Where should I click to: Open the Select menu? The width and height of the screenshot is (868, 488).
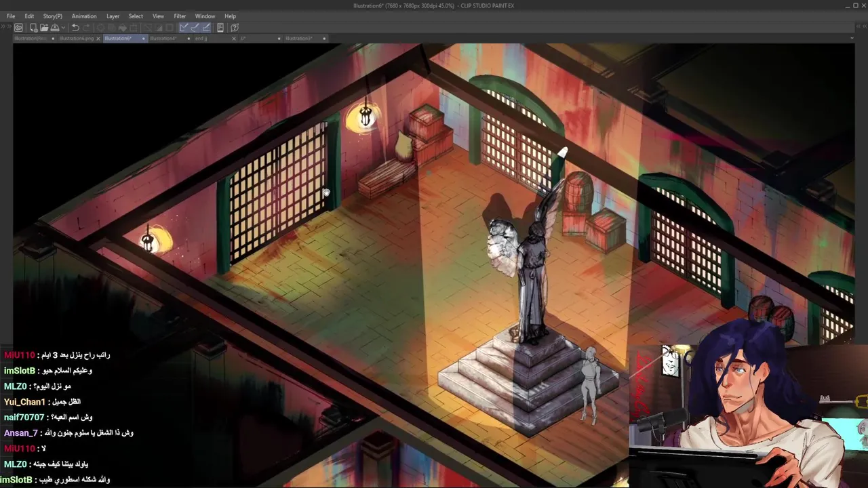tap(136, 16)
